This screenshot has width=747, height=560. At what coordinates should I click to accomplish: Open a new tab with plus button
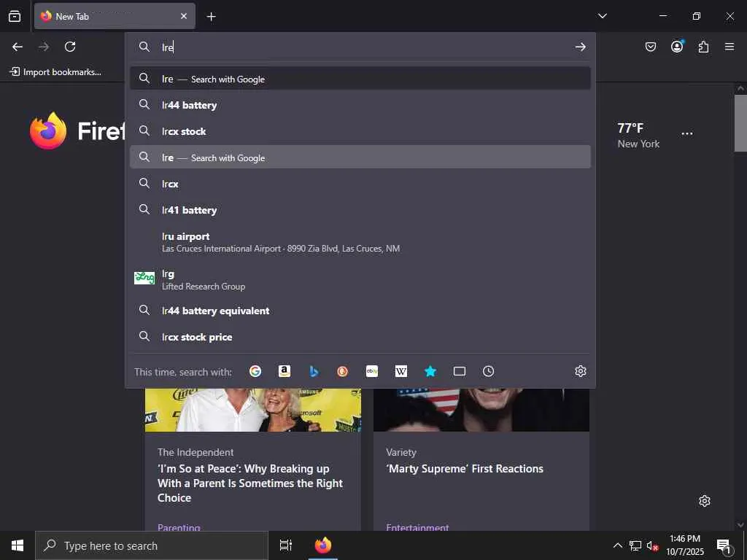pyautogui.click(x=211, y=17)
